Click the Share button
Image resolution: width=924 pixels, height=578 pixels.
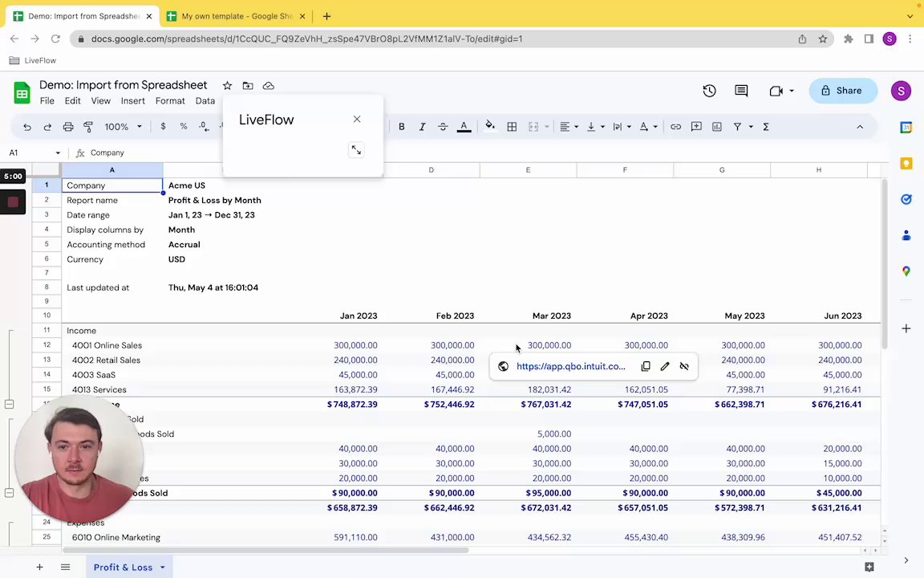click(843, 91)
